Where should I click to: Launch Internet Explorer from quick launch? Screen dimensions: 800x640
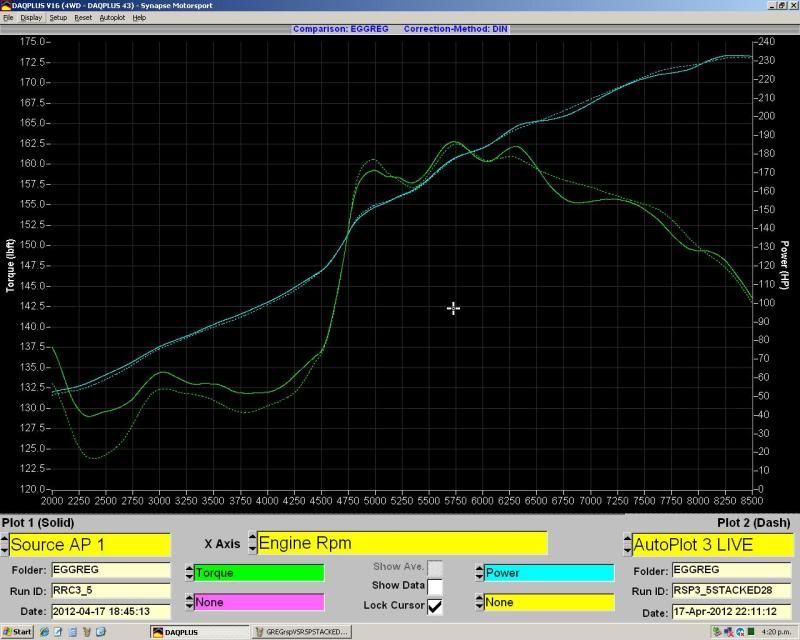(x=44, y=632)
